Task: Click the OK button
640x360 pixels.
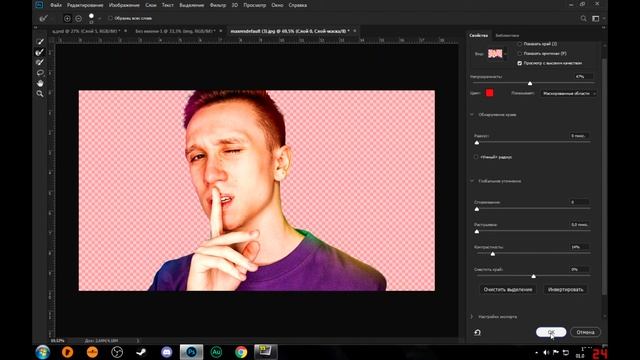Action: click(551, 332)
